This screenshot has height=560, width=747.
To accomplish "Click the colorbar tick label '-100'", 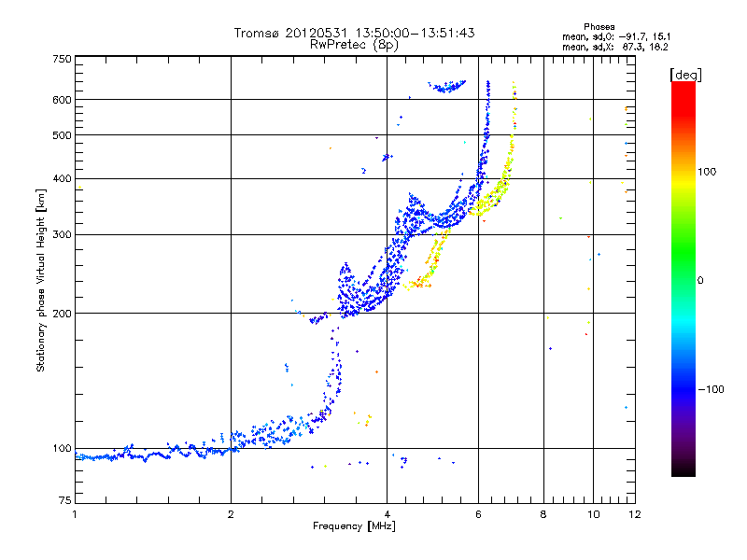I will click(x=711, y=389).
